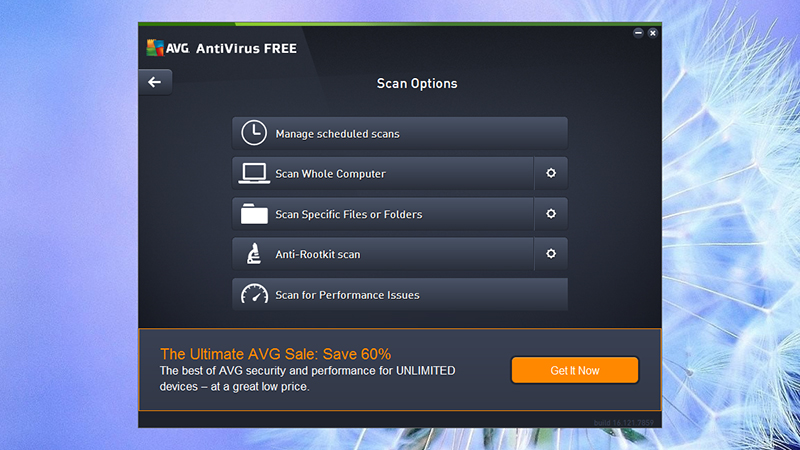Click the Scan Options heading text
This screenshot has width=800, height=450.
point(417,83)
